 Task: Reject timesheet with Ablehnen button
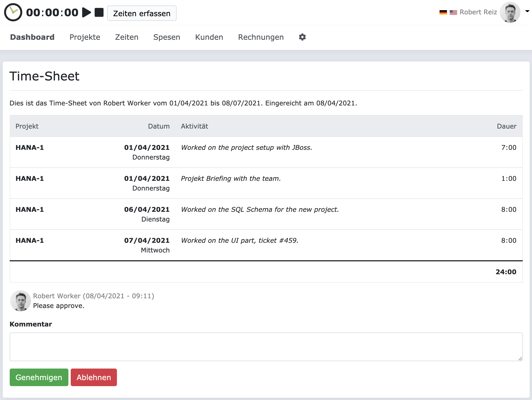(94, 377)
